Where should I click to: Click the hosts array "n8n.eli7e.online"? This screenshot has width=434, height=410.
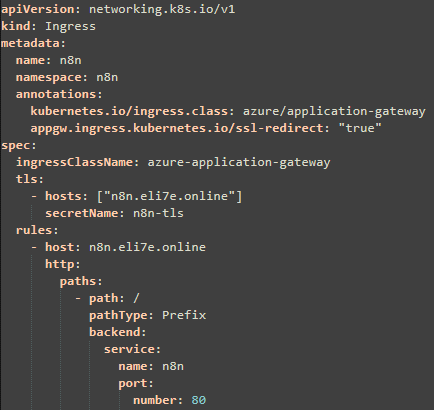(x=169, y=196)
